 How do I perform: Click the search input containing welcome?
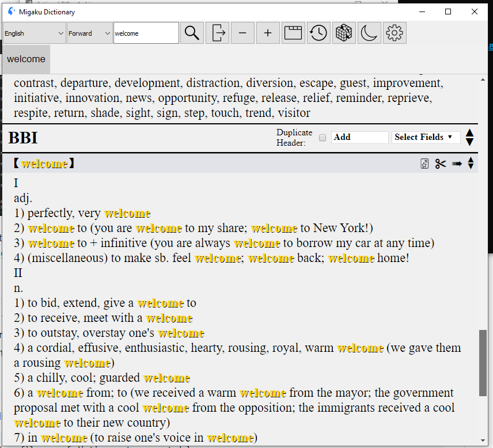click(x=146, y=33)
